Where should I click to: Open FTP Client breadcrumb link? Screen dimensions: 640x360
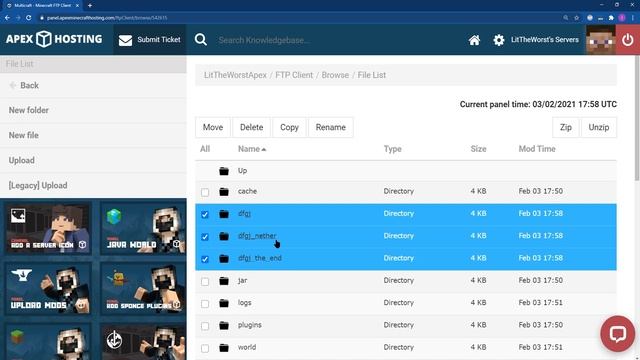pos(294,75)
